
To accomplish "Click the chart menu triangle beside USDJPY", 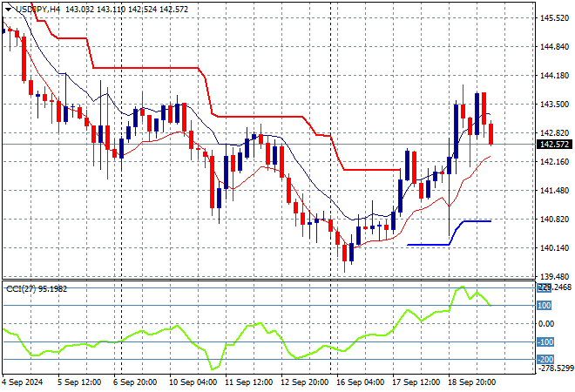I will [x=8, y=10].
